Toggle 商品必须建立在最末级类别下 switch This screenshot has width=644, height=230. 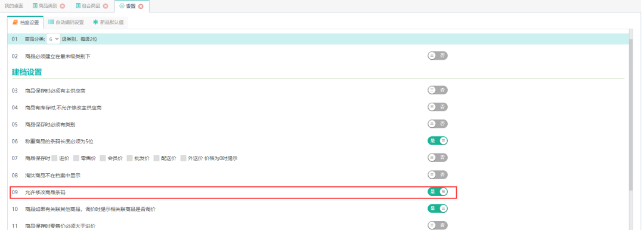point(438,56)
